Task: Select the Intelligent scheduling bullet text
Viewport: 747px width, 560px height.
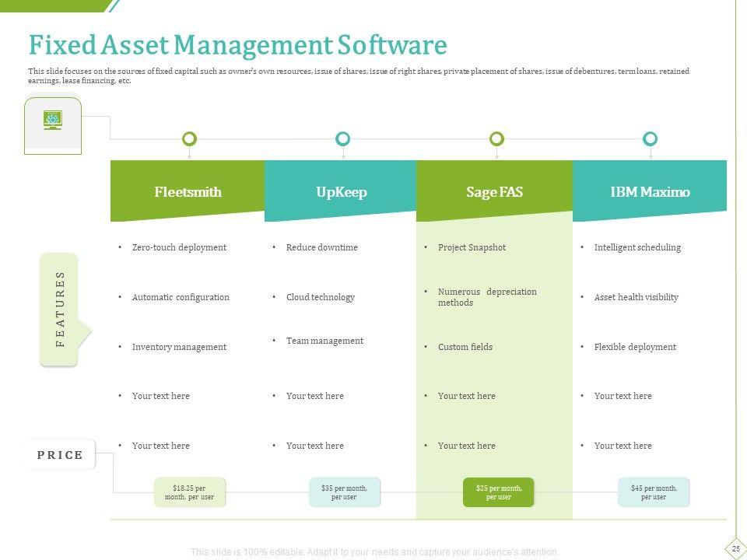Action: [637, 247]
